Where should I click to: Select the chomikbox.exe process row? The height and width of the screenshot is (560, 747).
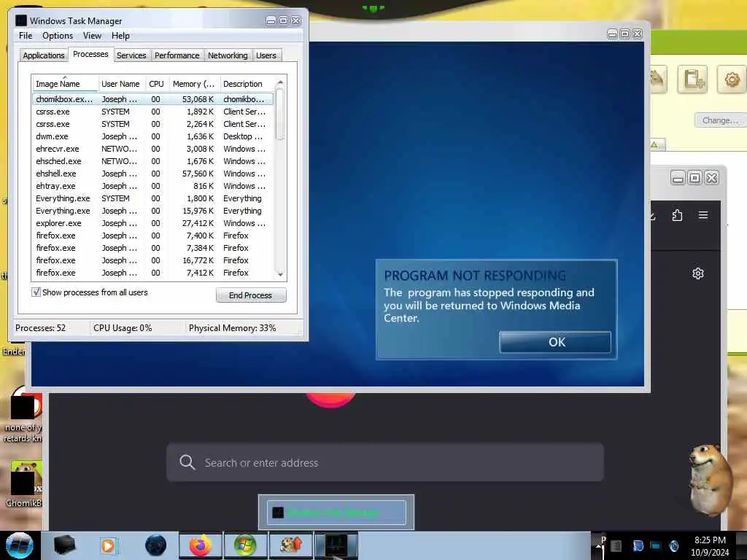pos(153,99)
